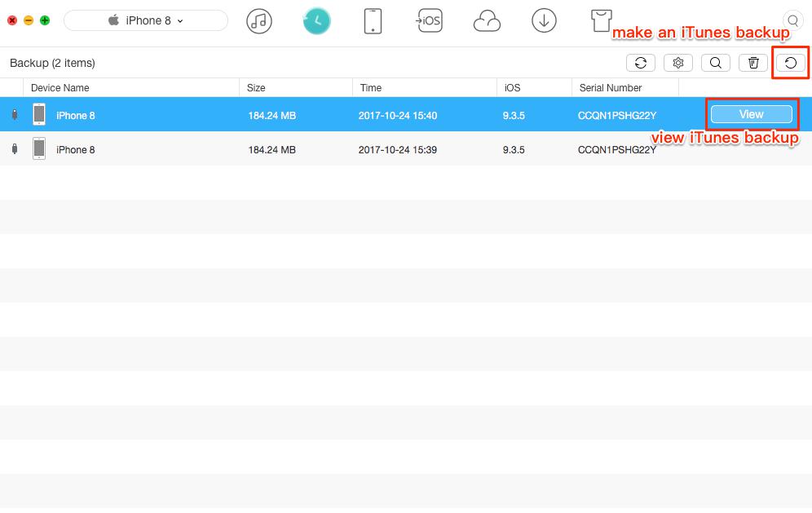Minimize the window with yellow button
812x513 pixels.
pos(29,20)
